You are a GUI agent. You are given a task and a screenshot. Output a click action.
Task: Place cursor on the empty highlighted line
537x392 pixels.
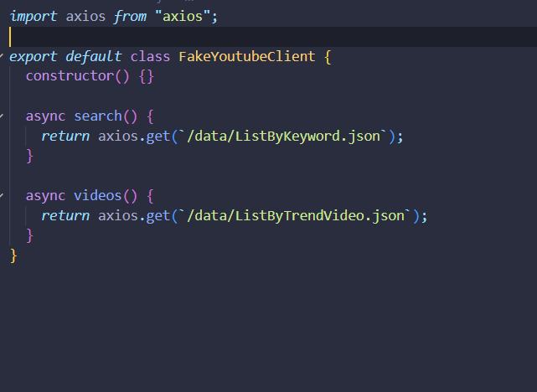click(273, 37)
